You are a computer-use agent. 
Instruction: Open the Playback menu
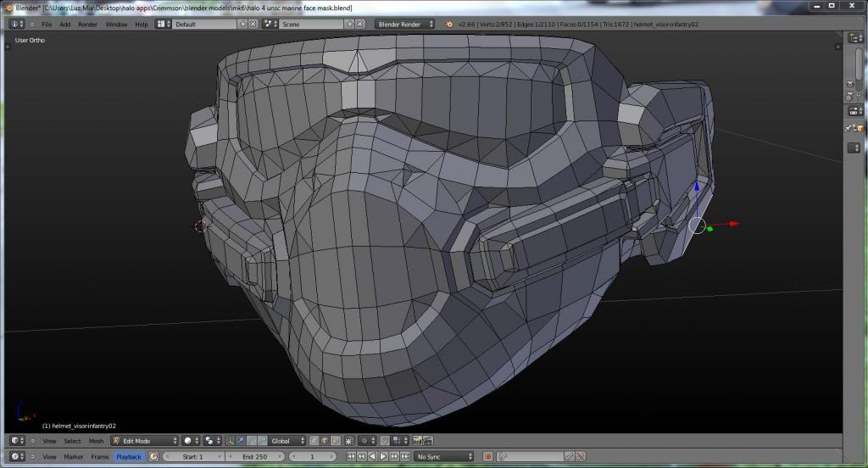(129, 457)
